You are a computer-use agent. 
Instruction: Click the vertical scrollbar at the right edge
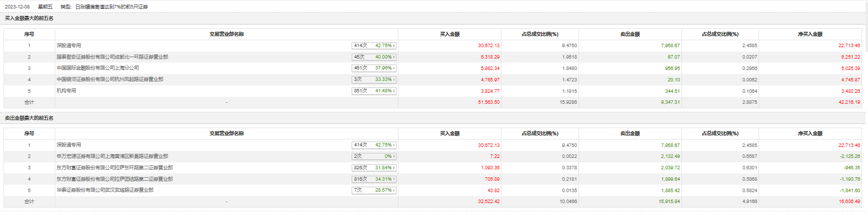(x=866, y=30)
